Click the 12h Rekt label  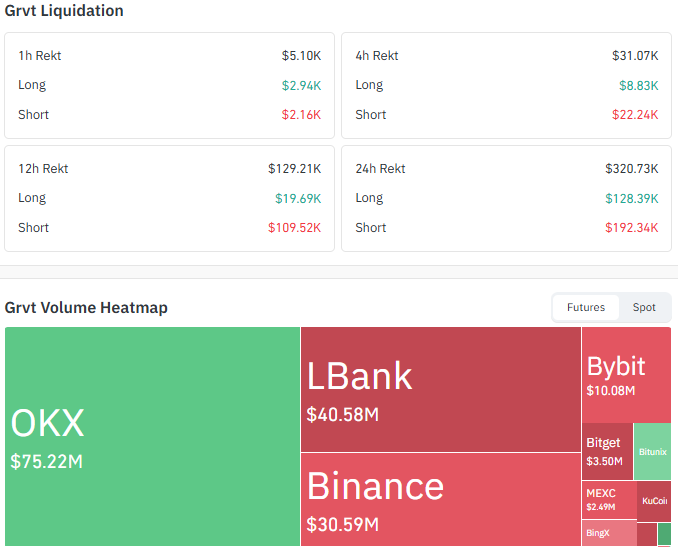[x=43, y=169]
